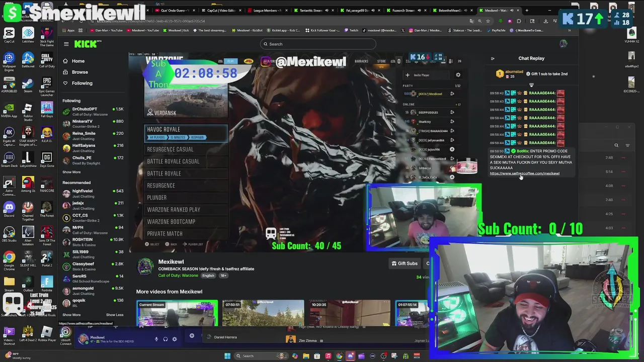Mute audio on the TantanNc Stream tab

point(326,10)
